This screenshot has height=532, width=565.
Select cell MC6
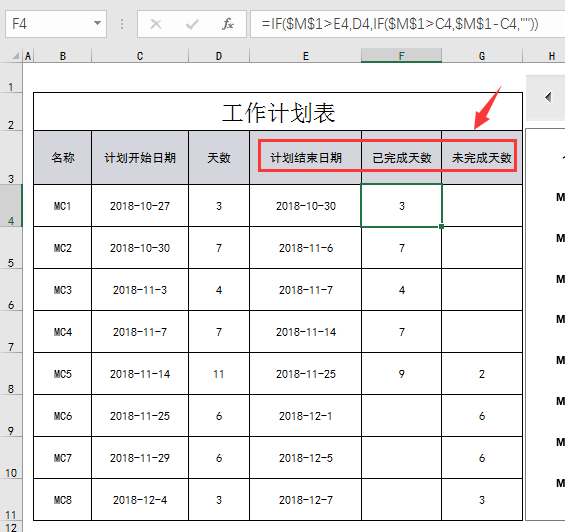tap(63, 416)
